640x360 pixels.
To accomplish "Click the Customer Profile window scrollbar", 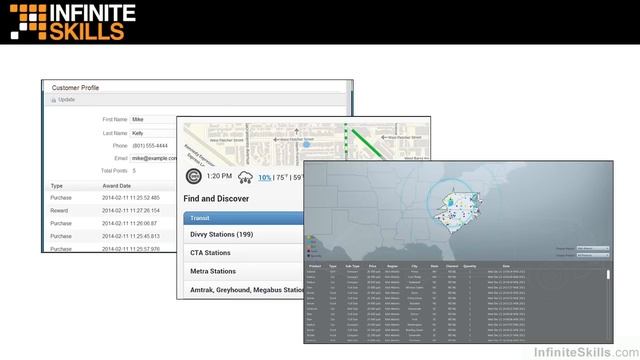I will point(349,98).
